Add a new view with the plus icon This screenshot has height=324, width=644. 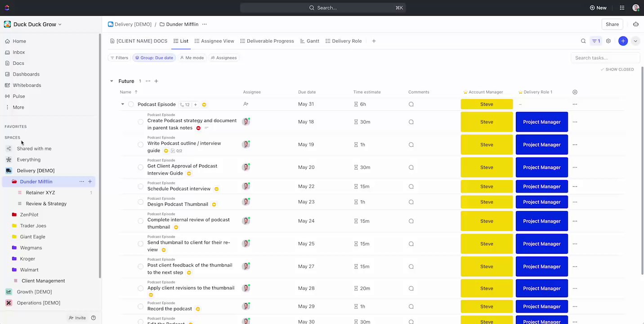(x=374, y=41)
